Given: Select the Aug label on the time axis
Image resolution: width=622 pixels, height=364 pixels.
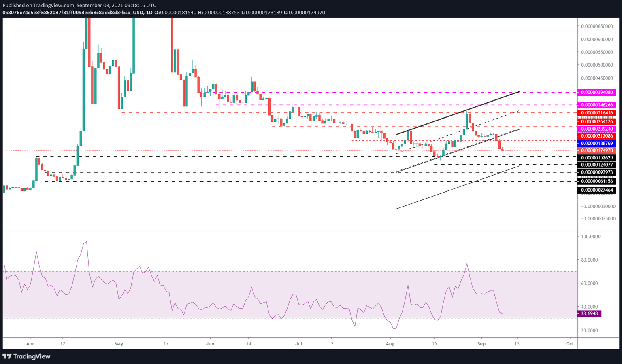Looking at the screenshot, I should click(390, 343).
